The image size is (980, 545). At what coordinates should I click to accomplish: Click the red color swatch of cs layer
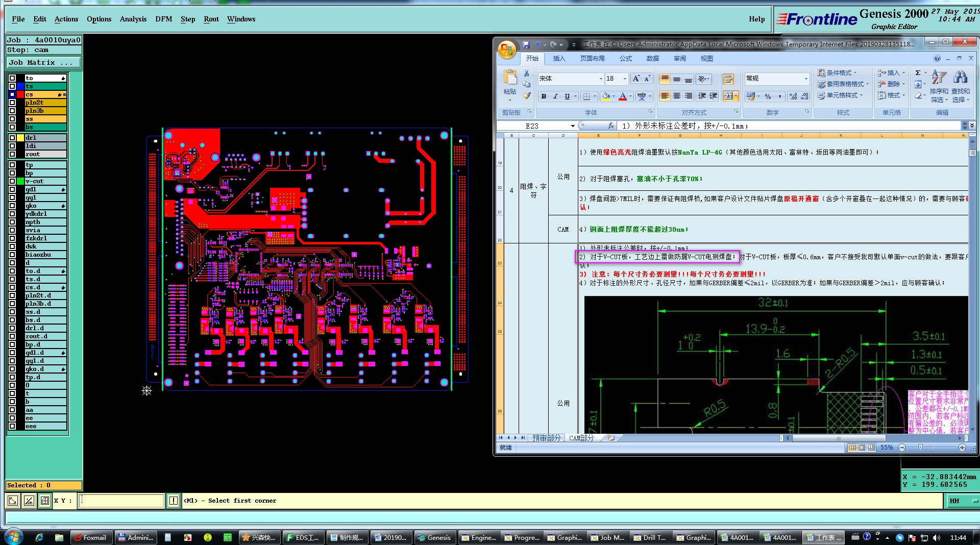pyautogui.click(x=20, y=94)
